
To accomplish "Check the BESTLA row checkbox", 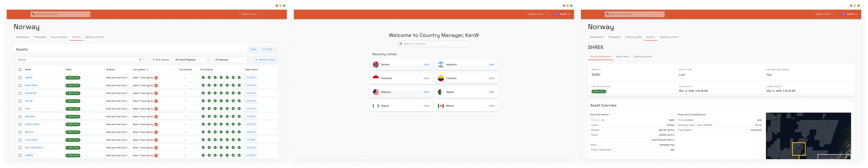I will 20,132.
